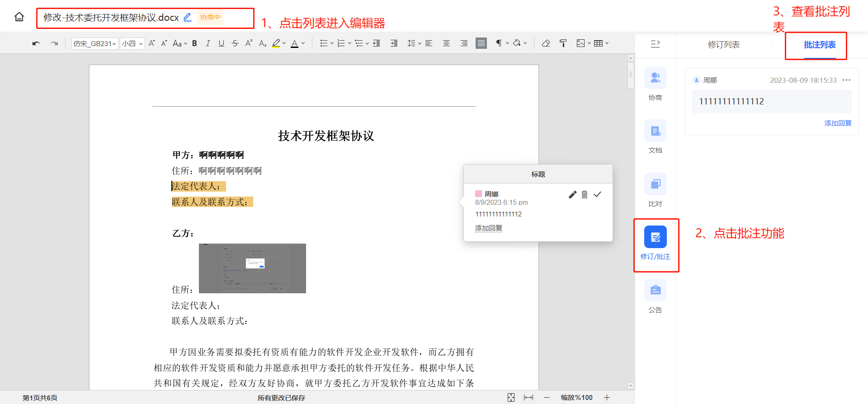Copy style with the format painter
Screen dimensions: 868x404
563,43
